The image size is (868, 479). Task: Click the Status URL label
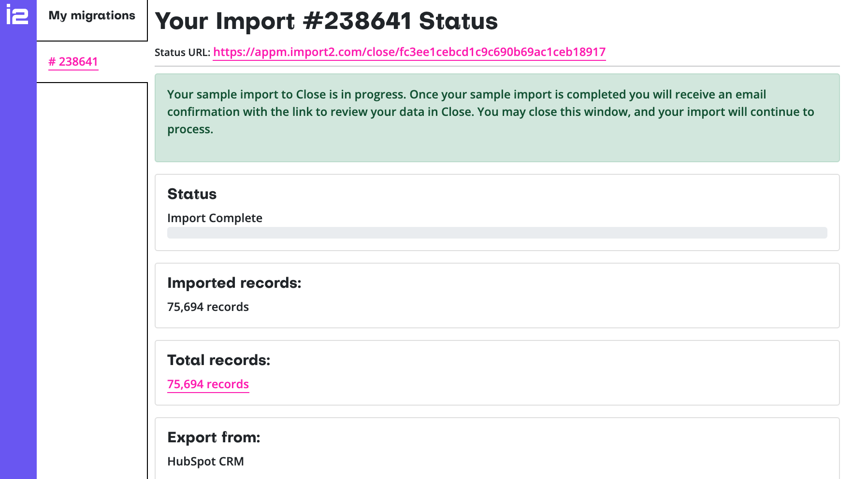182,53
